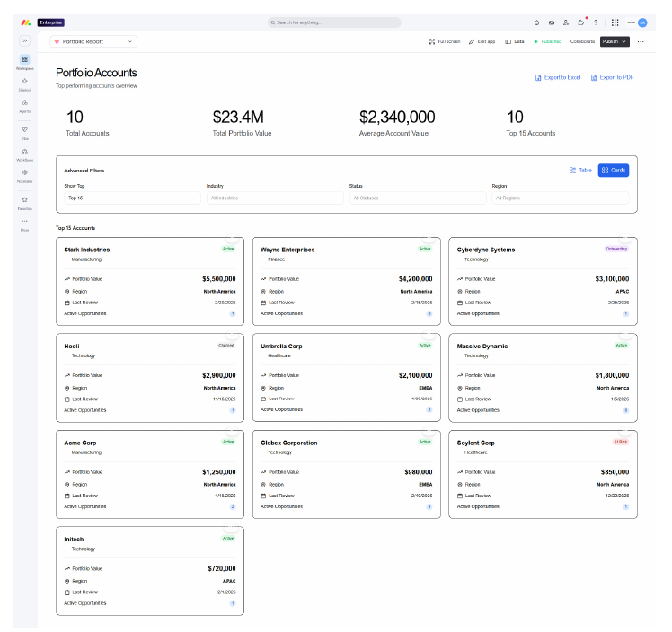Click the monday.com logo
The height and width of the screenshot is (632, 672).
[26, 22]
